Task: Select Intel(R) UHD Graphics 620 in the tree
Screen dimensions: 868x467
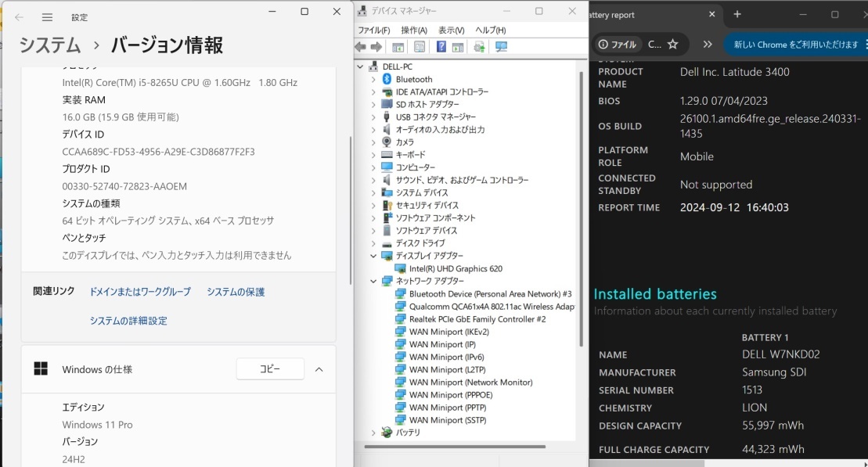Action: (456, 269)
